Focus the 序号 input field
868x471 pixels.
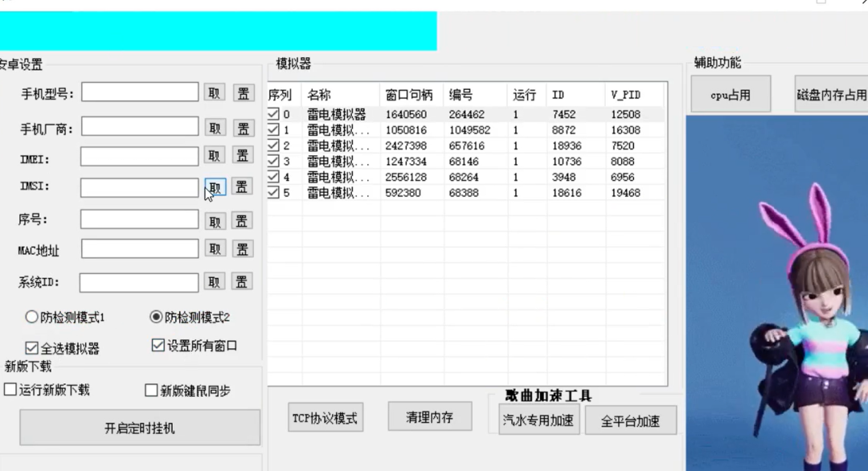pos(139,219)
